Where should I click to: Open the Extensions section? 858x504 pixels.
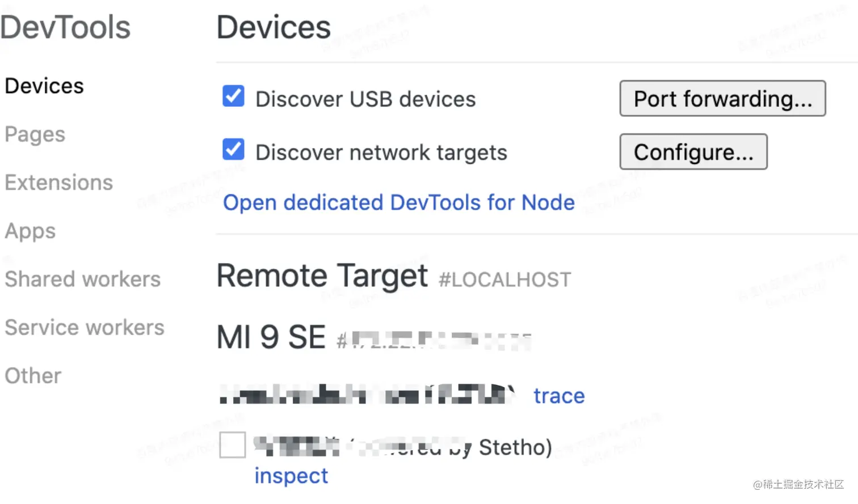59,183
